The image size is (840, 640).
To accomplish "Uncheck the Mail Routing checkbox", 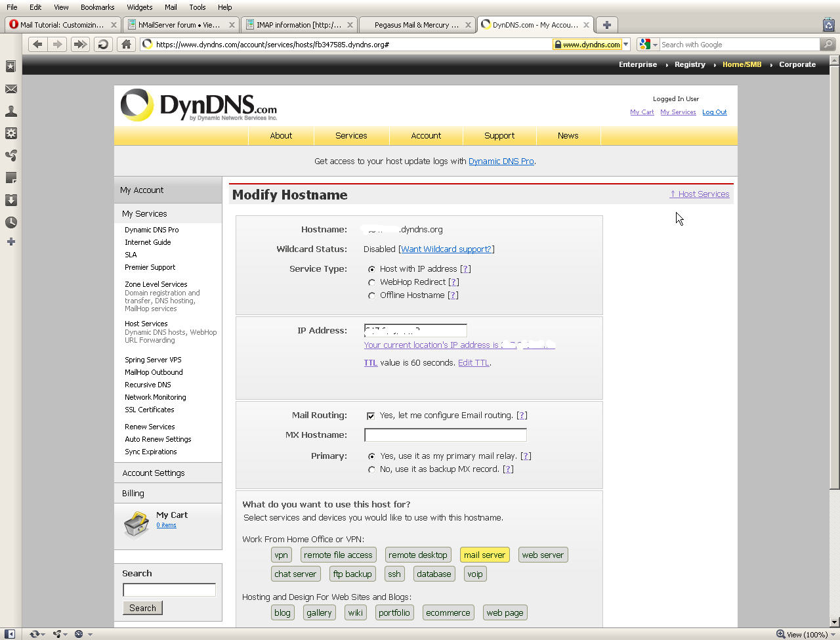I will click(371, 416).
